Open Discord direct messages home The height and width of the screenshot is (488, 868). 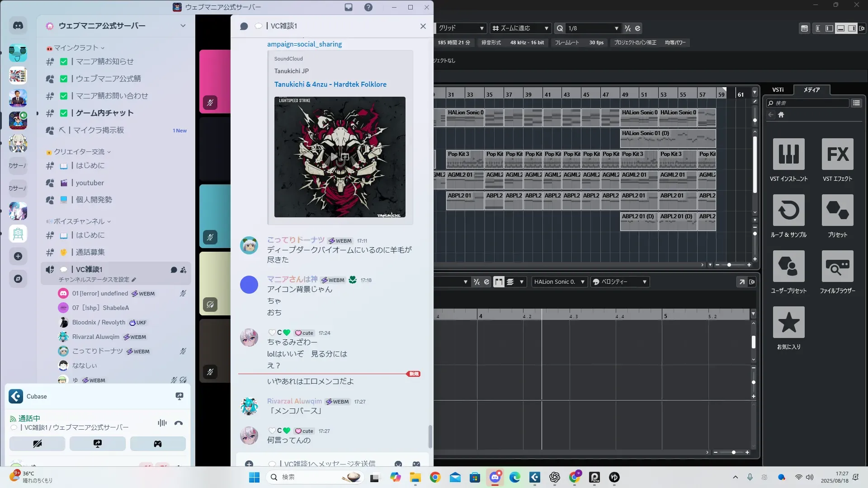18,26
